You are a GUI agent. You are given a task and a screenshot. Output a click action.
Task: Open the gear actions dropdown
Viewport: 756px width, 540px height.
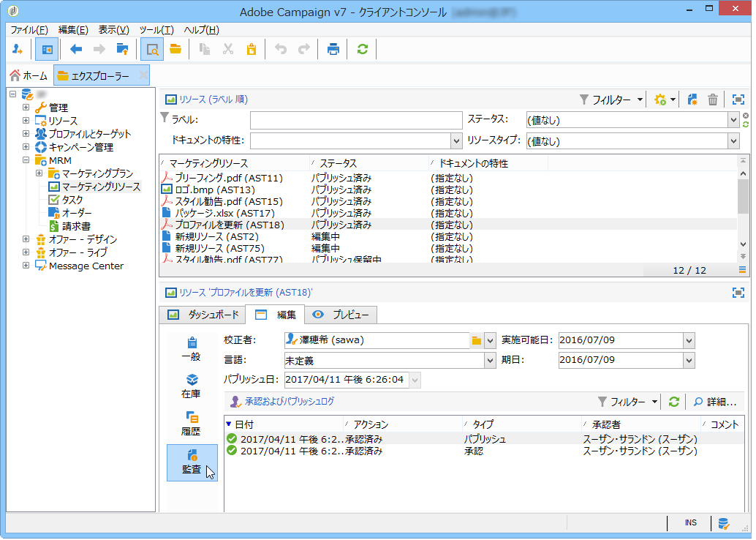(x=665, y=100)
